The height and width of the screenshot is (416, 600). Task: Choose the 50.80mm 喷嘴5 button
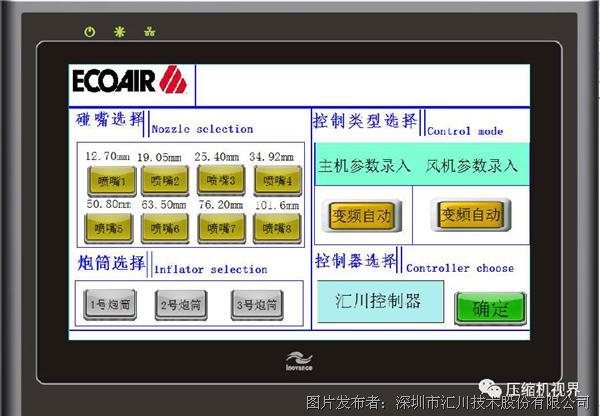coord(107,228)
